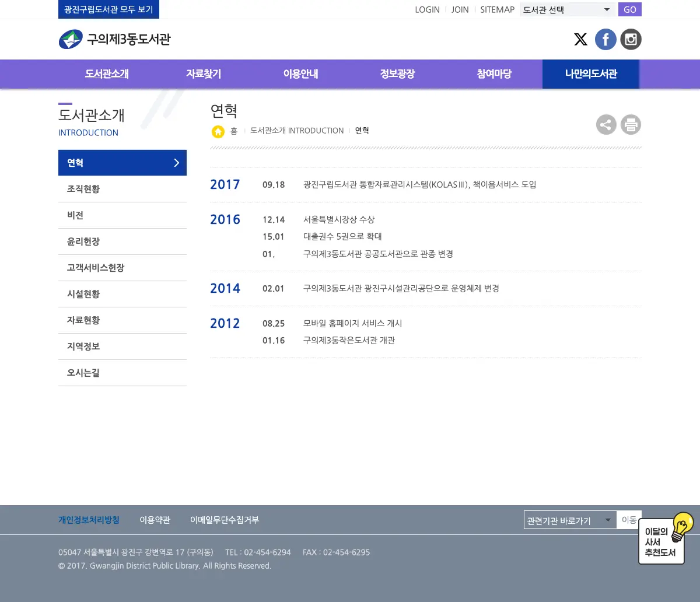The height and width of the screenshot is (602, 700).
Task: Select 비전 in the sidebar
Action: [123, 215]
